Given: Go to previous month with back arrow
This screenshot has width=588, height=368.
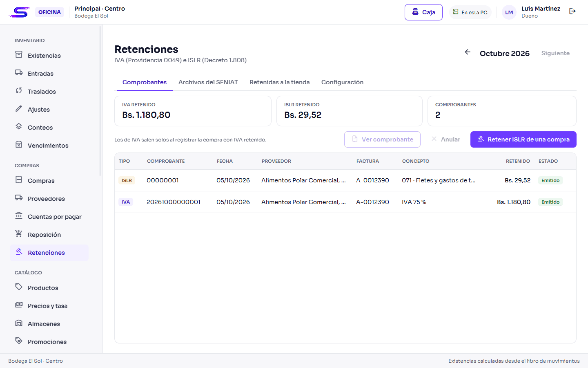Looking at the screenshot, I should click(468, 52).
